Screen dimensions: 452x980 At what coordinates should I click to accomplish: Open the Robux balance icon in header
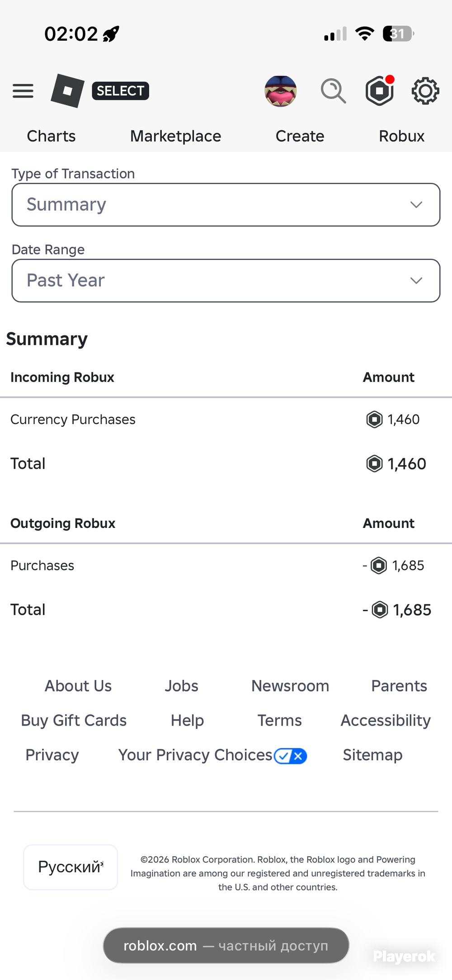coord(380,90)
